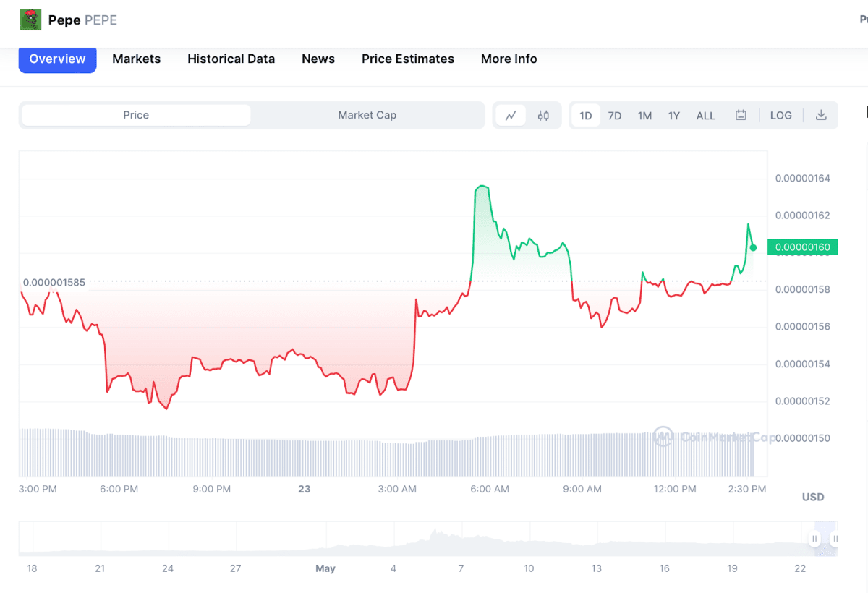This screenshot has width=868, height=593.
Task: Enable LOG scale on the chart
Action: tap(780, 115)
